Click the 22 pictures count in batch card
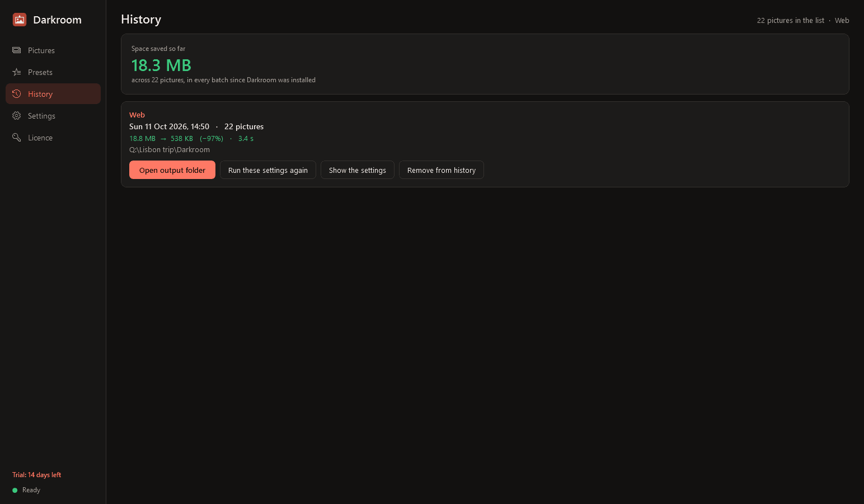The height and width of the screenshot is (504, 864). point(244,127)
